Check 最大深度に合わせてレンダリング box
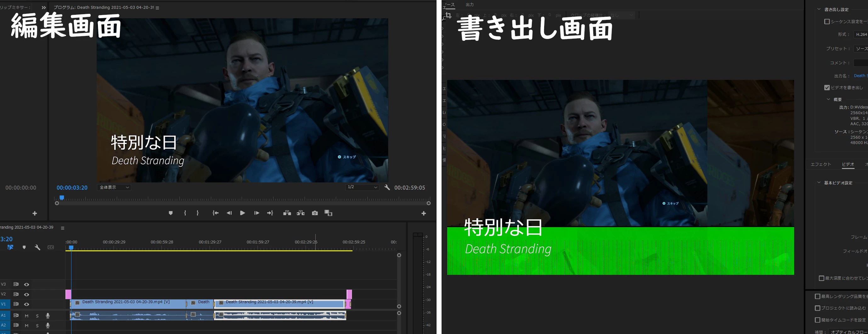The width and height of the screenshot is (868, 334). [x=821, y=278]
